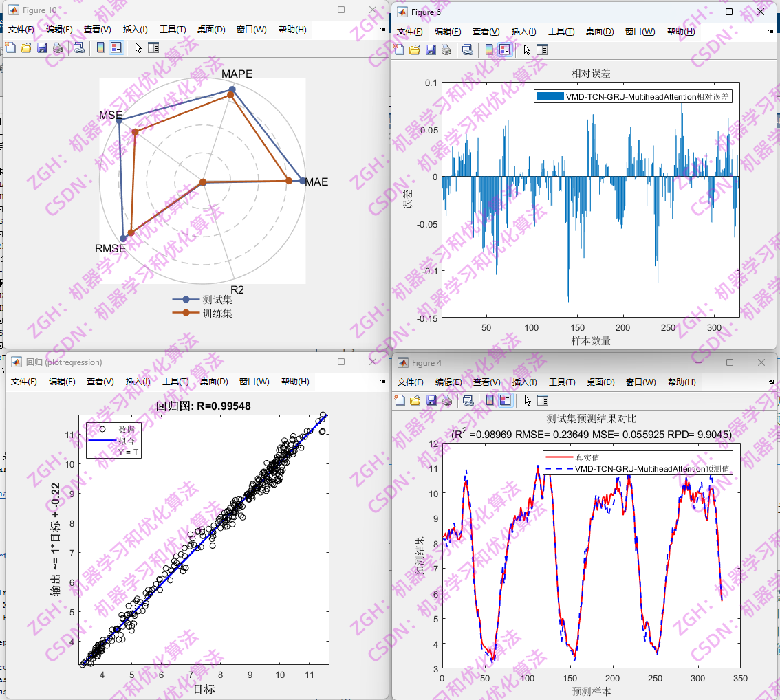Image resolution: width=780 pixels, height=700 pixels.
Task: Click 真实值 legend entry in Figure 4
Action: (x=573, y=457)
